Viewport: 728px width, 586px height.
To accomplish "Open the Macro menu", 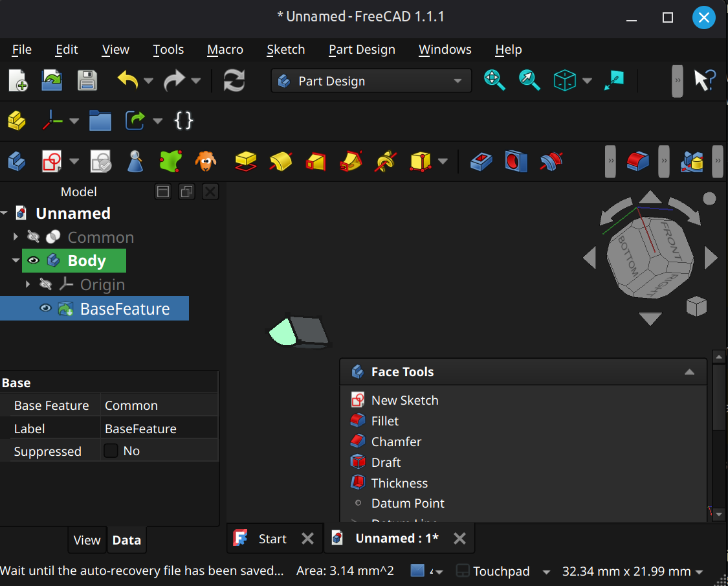I will (225, 49).
